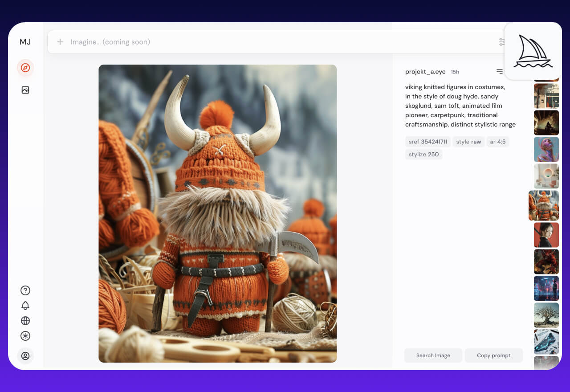The width and height of the screenshot is (570, 392).
Task: Expand options menu beside projekt_a.eye
Action: (x=499, y=72)
